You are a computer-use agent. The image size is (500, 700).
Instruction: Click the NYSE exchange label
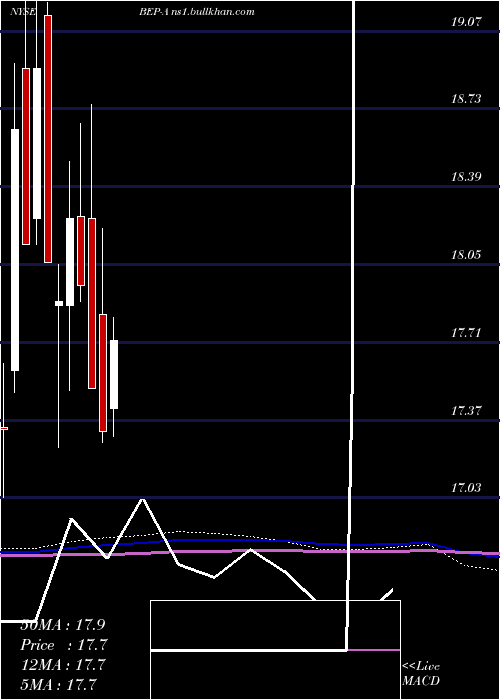23,12
